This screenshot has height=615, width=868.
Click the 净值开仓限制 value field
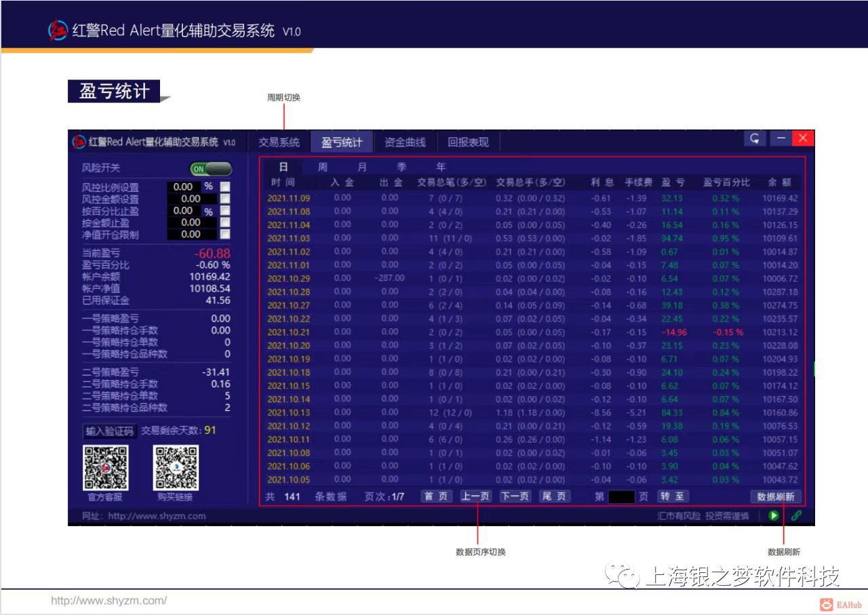pos(191,234)
